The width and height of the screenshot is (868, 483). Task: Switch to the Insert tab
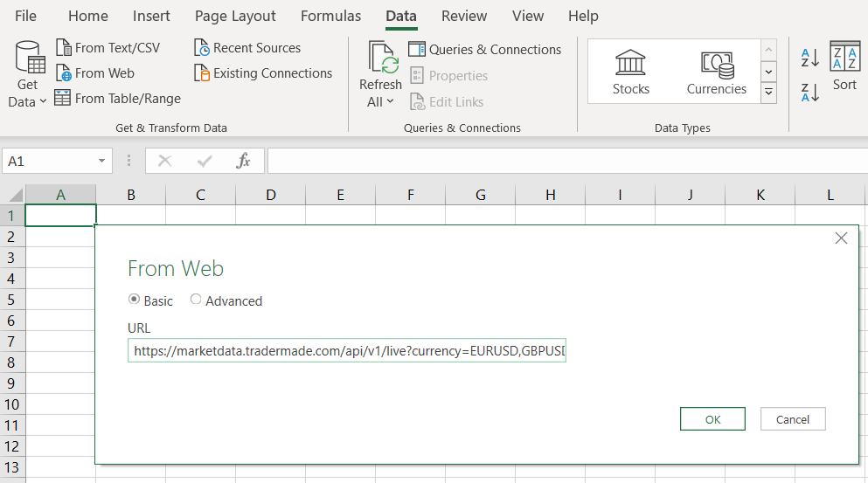(151, 16)
